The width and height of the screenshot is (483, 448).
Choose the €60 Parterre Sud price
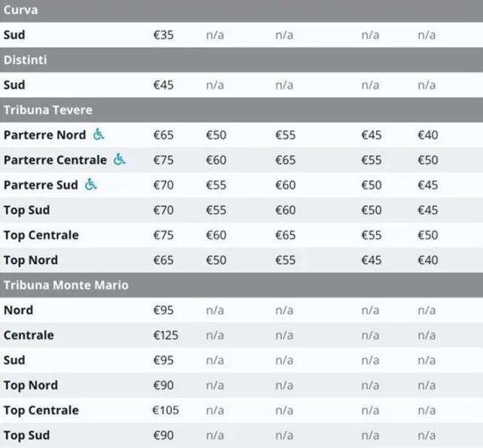(286, 185)
